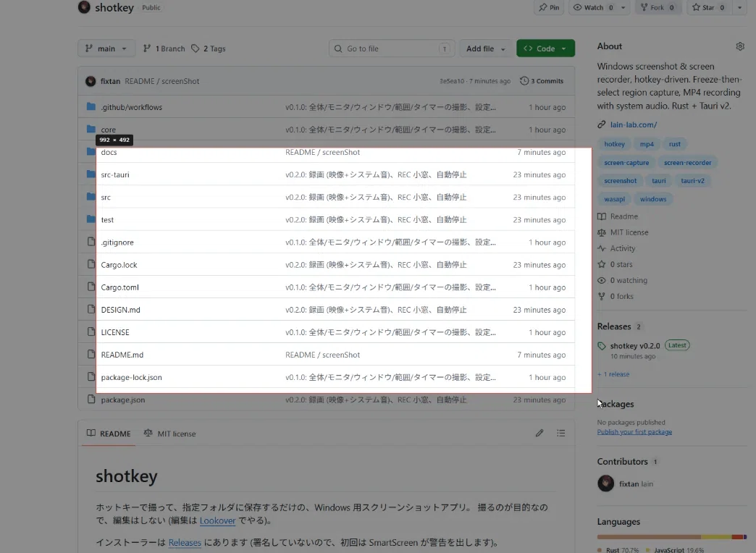This screenshot has height=553, width=756.
Task: Open the README tab
Action: point(109,434)
